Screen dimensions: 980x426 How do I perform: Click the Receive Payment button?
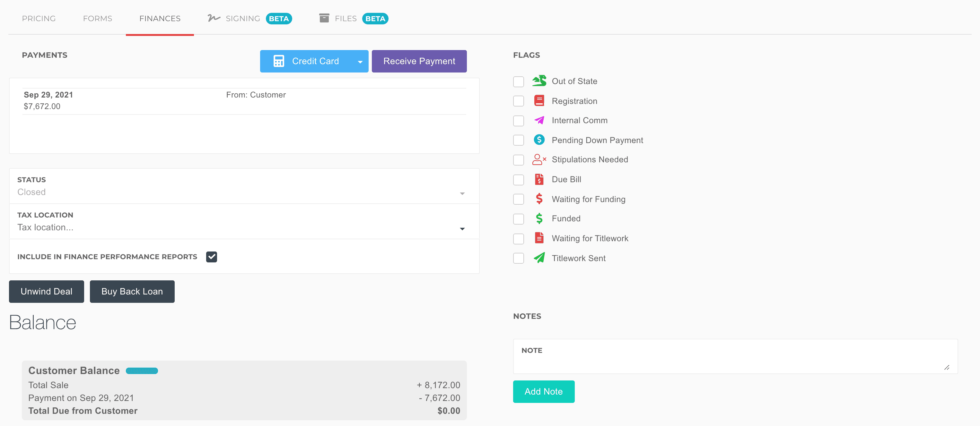[x=419, y=61]
